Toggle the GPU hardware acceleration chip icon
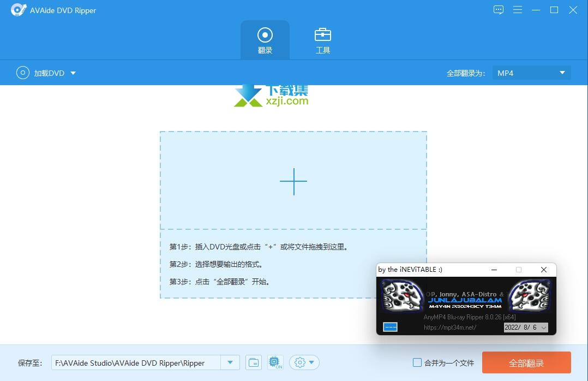 point(275,362)
